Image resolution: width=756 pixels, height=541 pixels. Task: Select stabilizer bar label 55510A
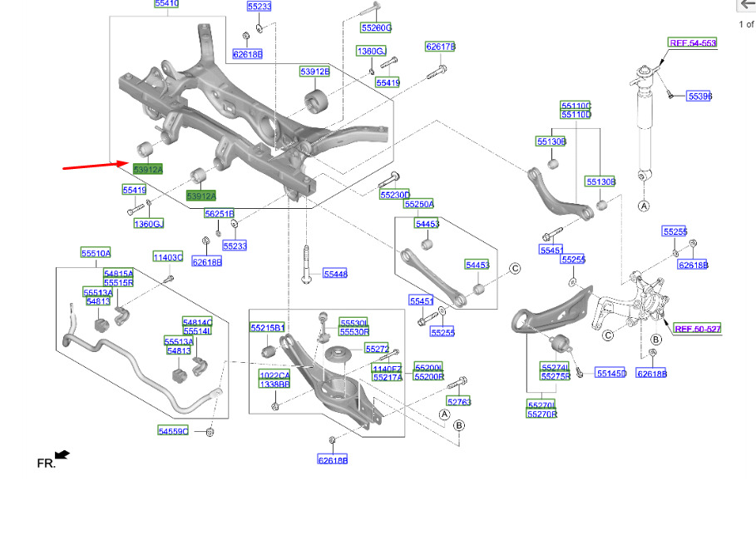click(96, 253)
